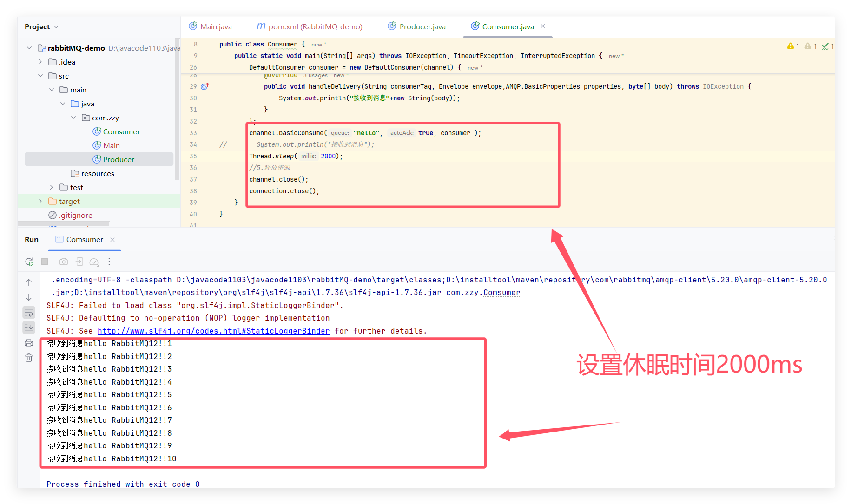Collapse the src folder

[40, 76]
